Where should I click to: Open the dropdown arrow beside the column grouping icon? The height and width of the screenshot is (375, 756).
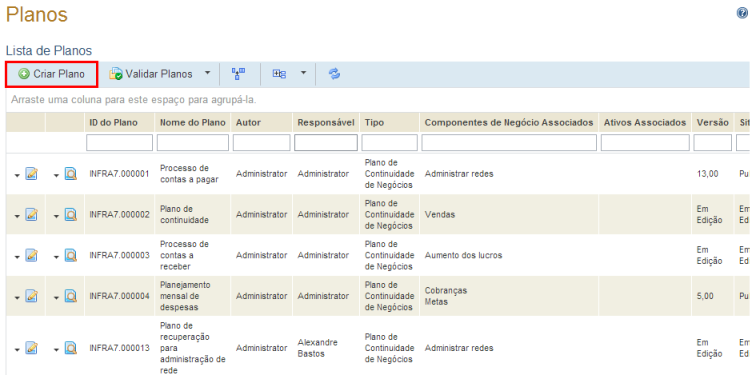303,74
